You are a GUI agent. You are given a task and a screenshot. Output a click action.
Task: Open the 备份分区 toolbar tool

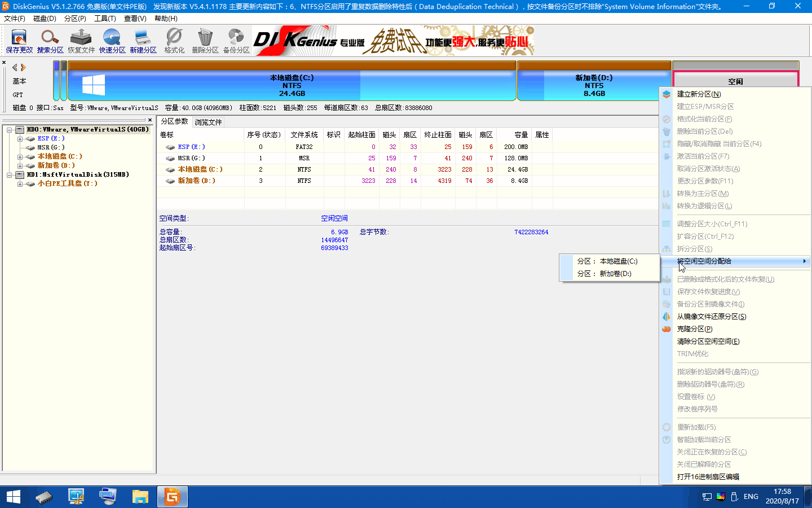pyautogui.click(x=236, y=42)
